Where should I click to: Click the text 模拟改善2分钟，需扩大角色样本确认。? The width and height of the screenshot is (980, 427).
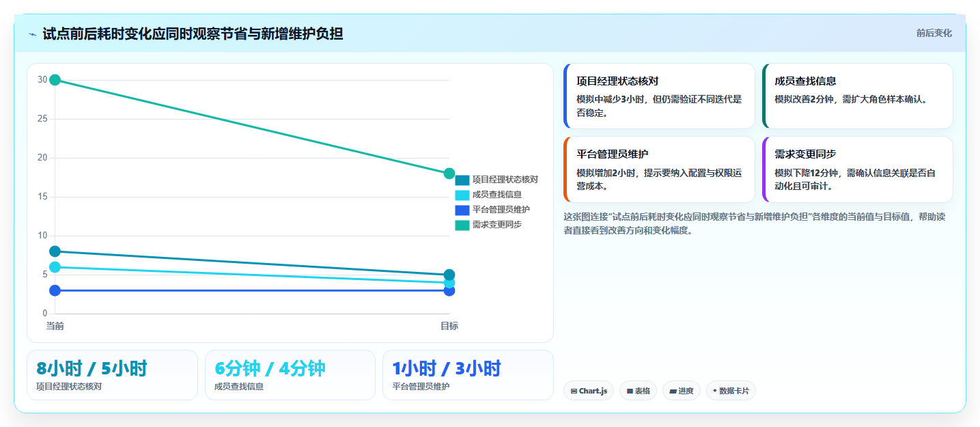851,99
